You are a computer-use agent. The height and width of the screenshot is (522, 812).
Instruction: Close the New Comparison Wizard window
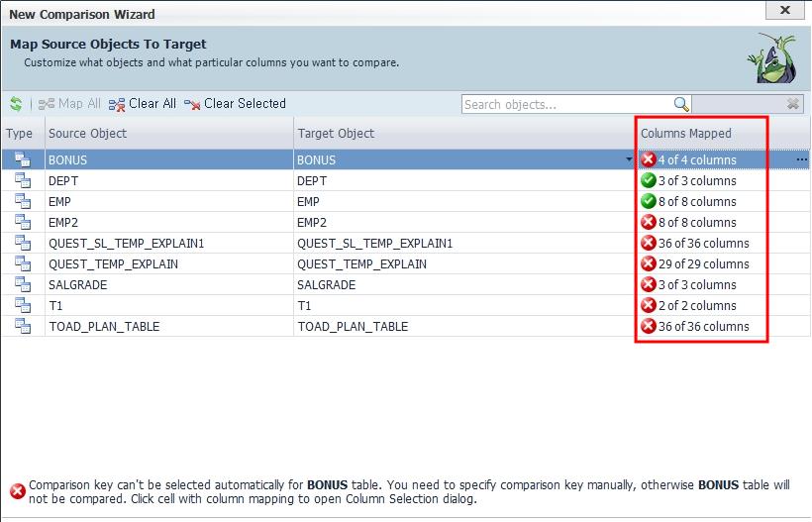785,11
